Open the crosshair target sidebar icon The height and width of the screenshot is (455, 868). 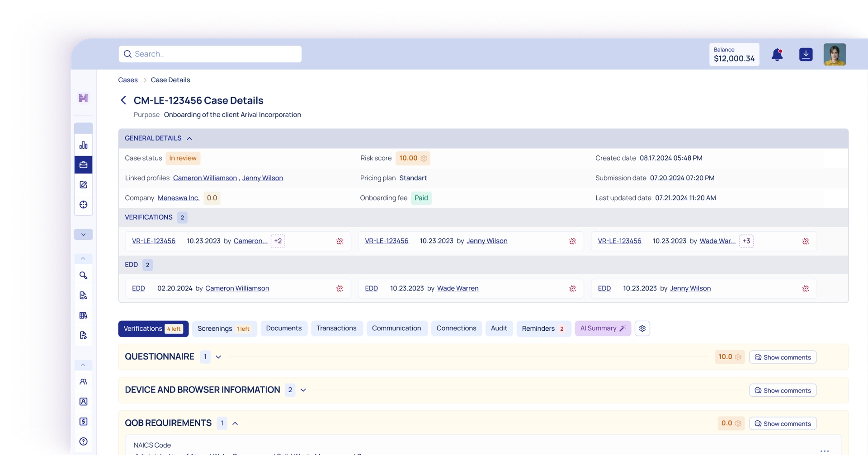tap(83, 205)
